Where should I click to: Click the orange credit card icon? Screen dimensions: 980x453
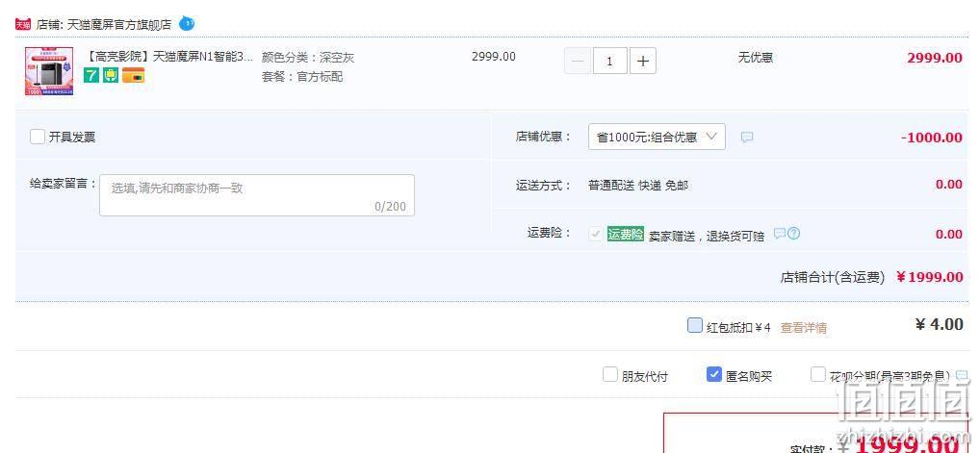click(x=133, y=76)
